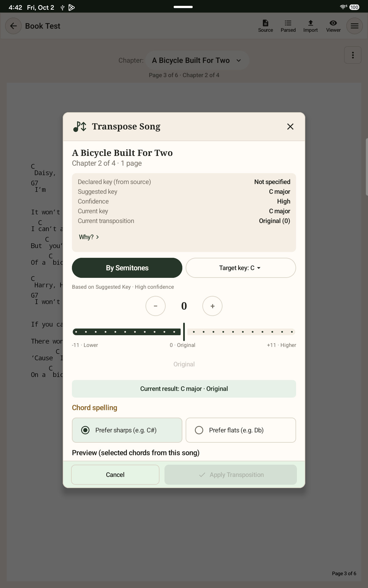Viewport: 368px width, 588px height.
Task: Open the hamburger menu
Action: (x=355, y=26)
